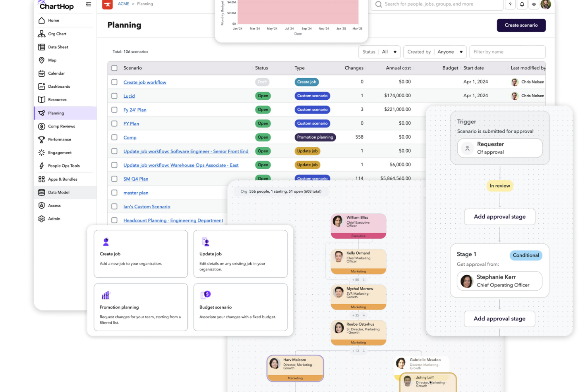Image resolution: width=588 pixels, height=392 pixels.
Task: Select the Data Model sidebar icon
Action: pos(41,192)
